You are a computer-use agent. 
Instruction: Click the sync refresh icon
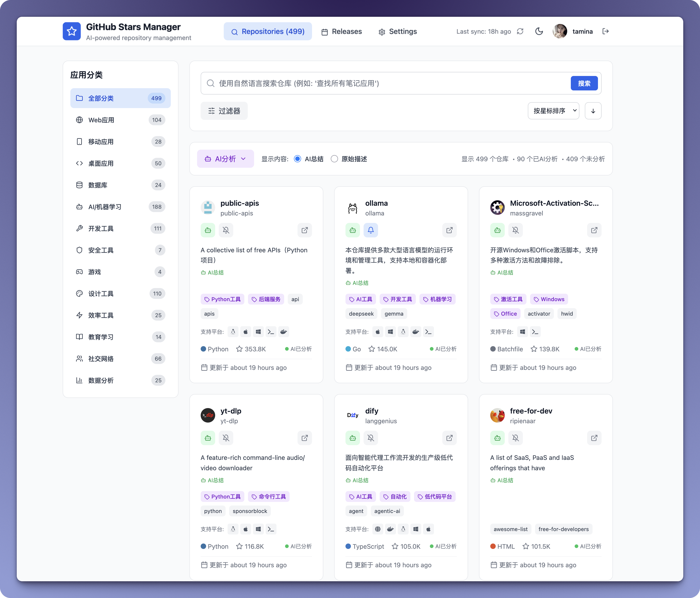[520, 31]
